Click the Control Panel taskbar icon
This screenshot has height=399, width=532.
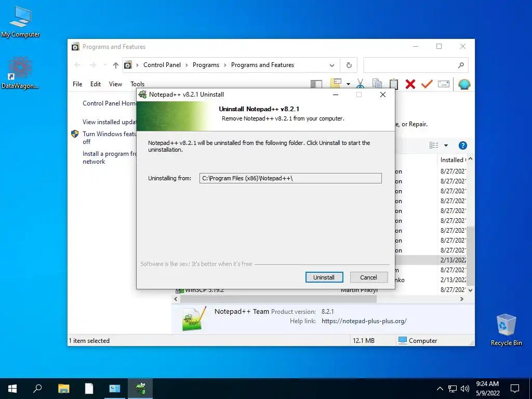(115, 389)
